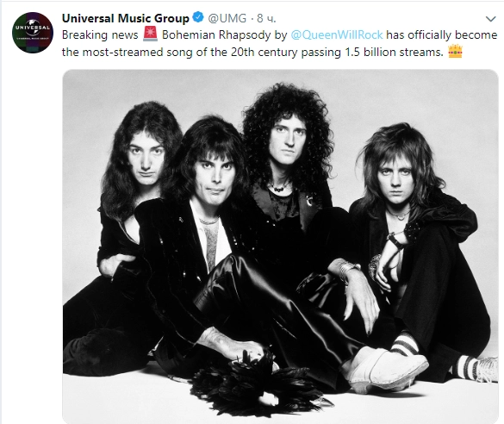Viewport: 504px width, 424px height.
Task: Click the striped sock in the photo
Action: 405,344
